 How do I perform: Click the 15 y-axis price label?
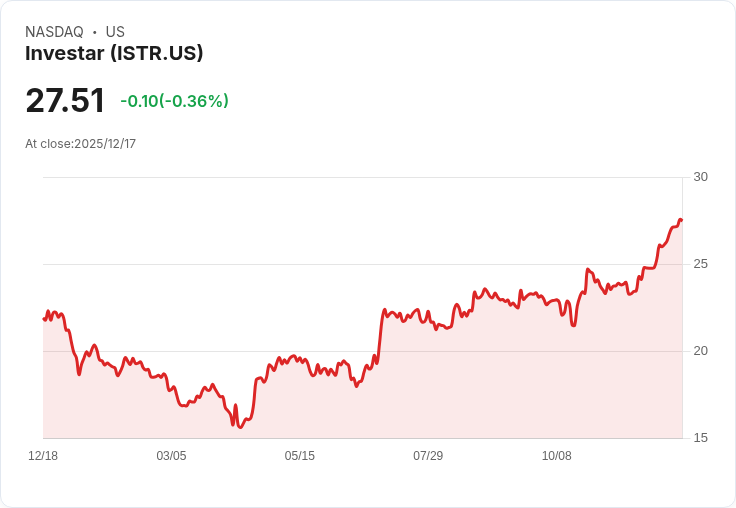[x=700, y=438]
